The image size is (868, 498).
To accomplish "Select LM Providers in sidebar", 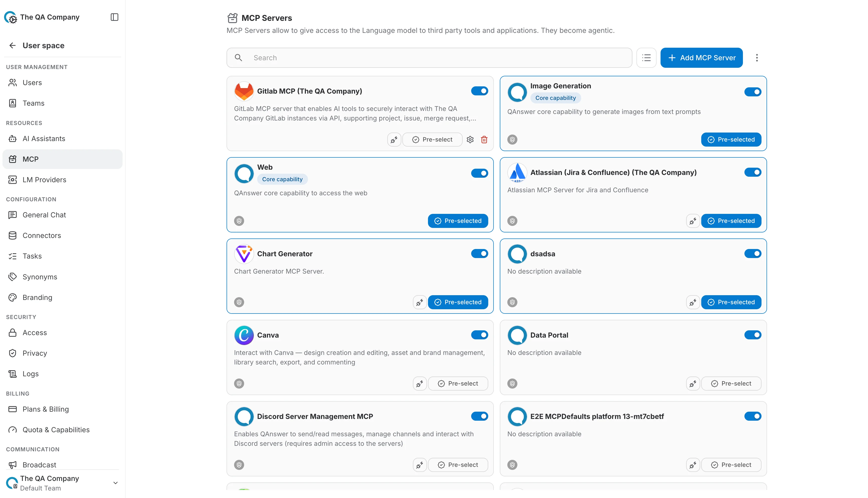I will click(62, 180).
